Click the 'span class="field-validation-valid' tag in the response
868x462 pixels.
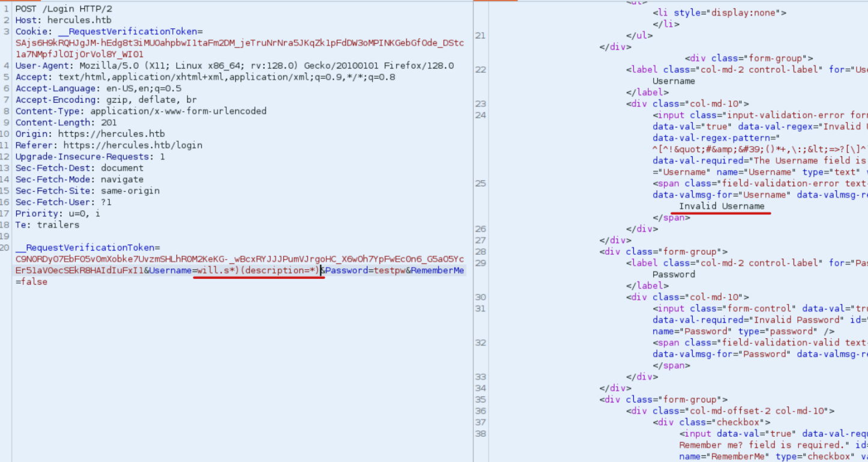pyautogui.click(x=761, y=343)
